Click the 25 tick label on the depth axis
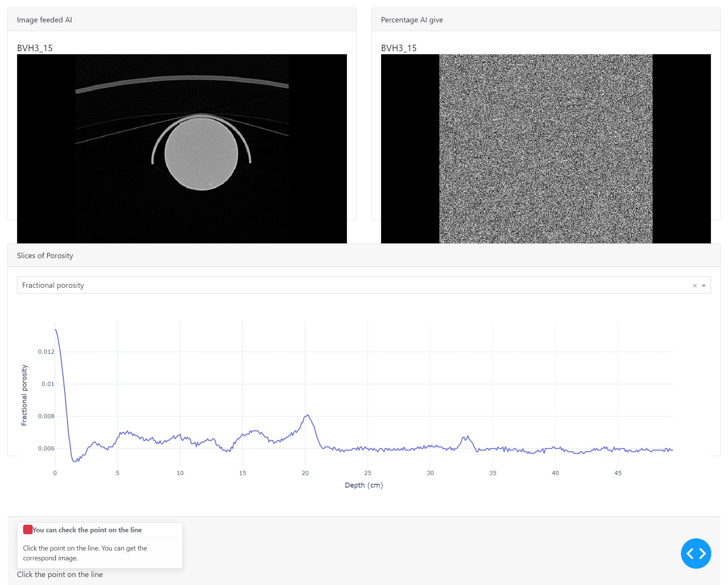Viewport: 728px width, 585px height. pyautogui.click(x=367, y=473)
